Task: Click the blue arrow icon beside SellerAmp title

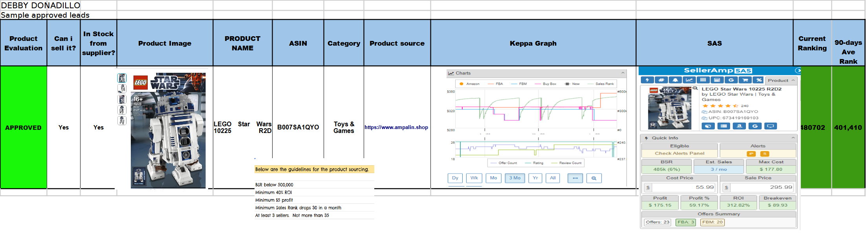Action: point(798,70)
